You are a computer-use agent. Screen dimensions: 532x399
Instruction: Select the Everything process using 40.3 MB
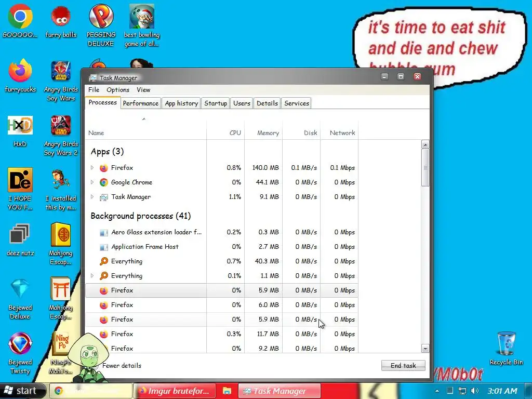click(x=221, y=261)
